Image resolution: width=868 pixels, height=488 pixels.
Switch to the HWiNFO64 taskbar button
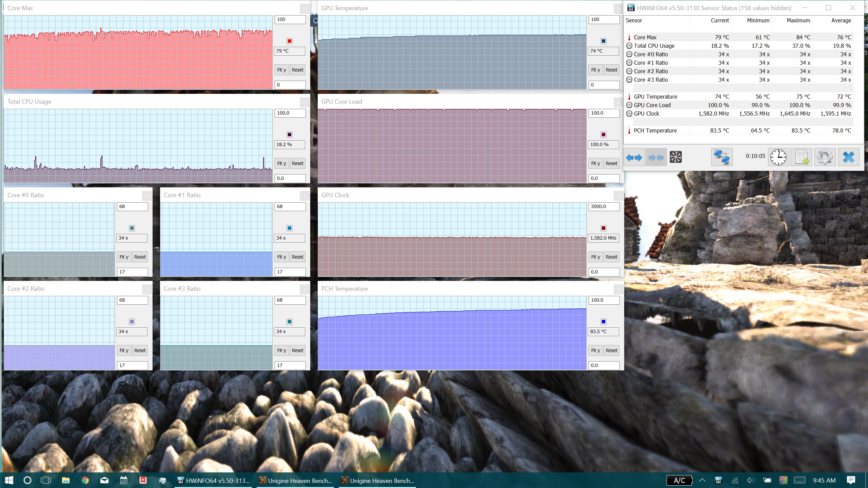coord(213,480)
